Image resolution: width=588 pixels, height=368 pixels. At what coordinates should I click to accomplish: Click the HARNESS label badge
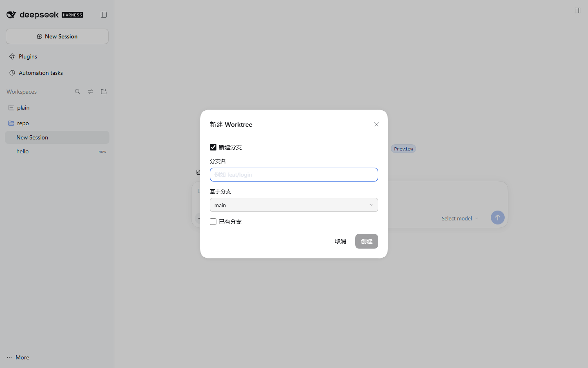72,15
